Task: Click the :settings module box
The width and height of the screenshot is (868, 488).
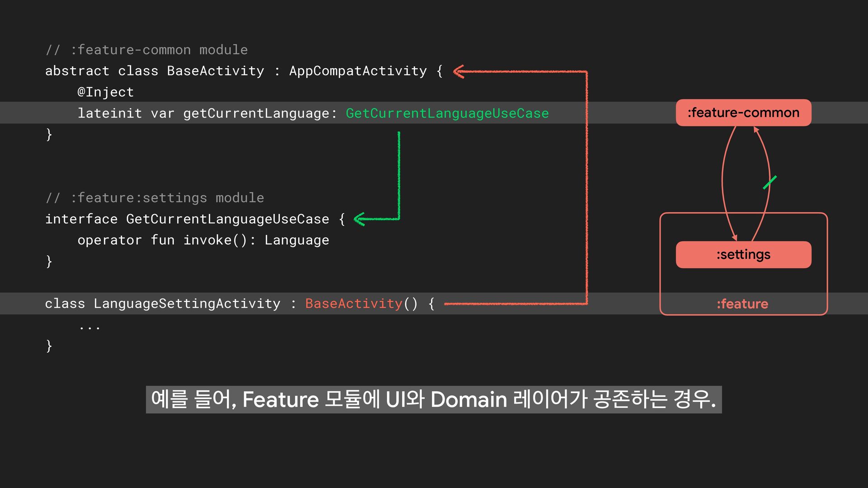Action: coord(743,254)
